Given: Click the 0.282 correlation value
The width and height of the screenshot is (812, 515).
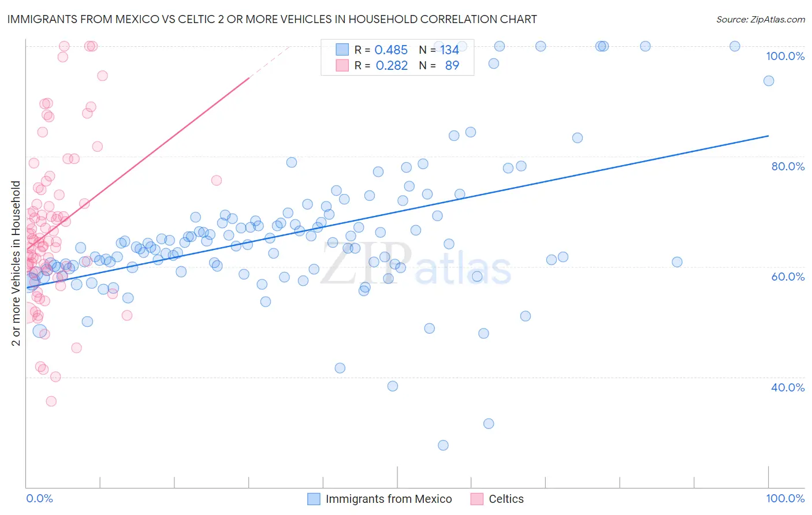Looking at the screenshot, I should pos(392,65).
